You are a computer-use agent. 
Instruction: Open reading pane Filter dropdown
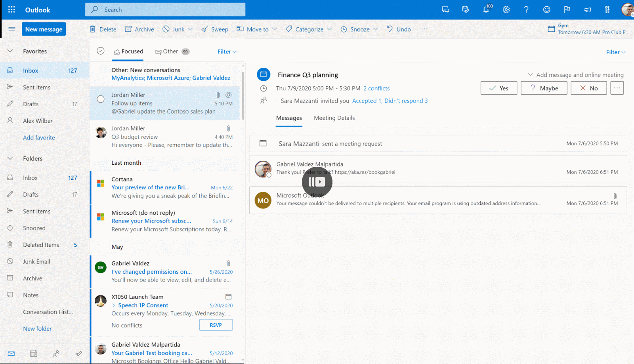[616, 52]
